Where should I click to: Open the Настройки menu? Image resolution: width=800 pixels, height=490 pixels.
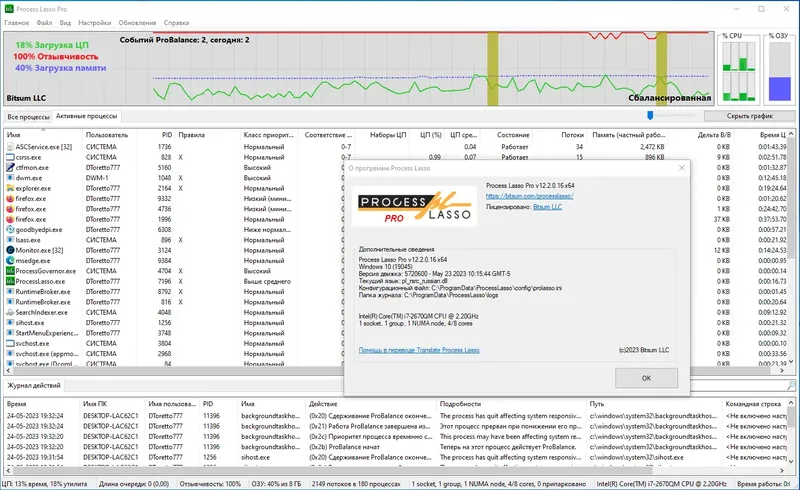pyautogui.click(x=94, y=22)
